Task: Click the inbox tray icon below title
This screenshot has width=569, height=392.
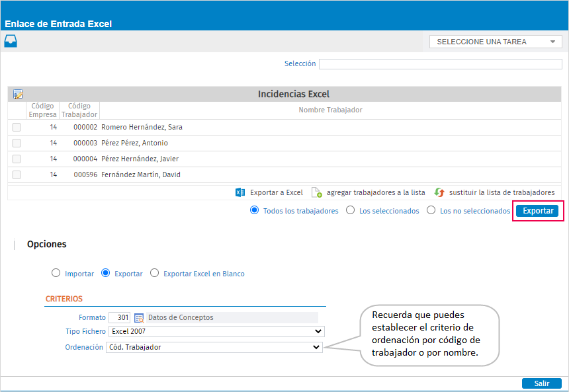Action: tap(11, 41)
